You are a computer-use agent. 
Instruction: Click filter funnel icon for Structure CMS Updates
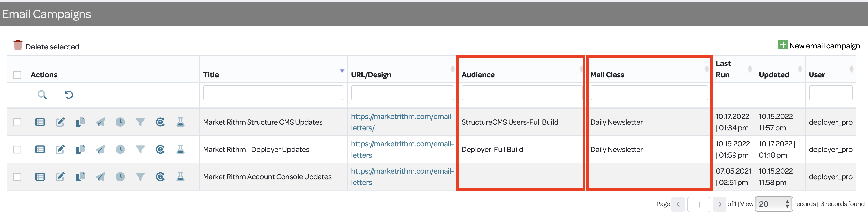pyautogui.click(x=140, y=122)
